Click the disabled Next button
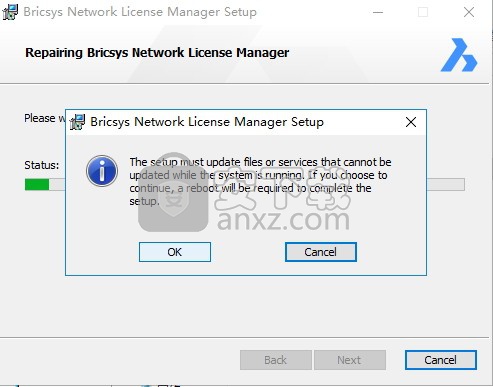 (x=349, y=360)
